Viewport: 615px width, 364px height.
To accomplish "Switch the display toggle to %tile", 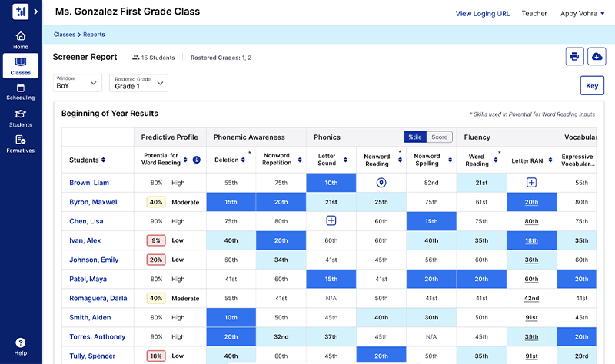I will pos(415,137).
